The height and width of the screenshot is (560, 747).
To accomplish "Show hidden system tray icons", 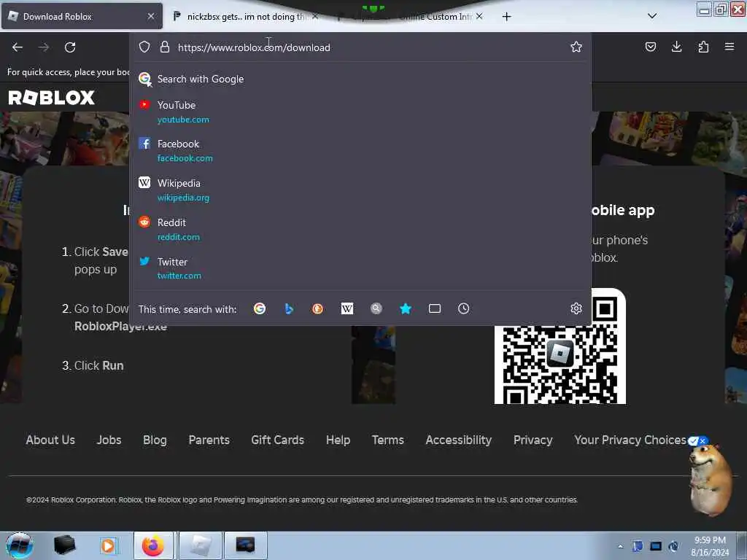I will pos(620,546).
